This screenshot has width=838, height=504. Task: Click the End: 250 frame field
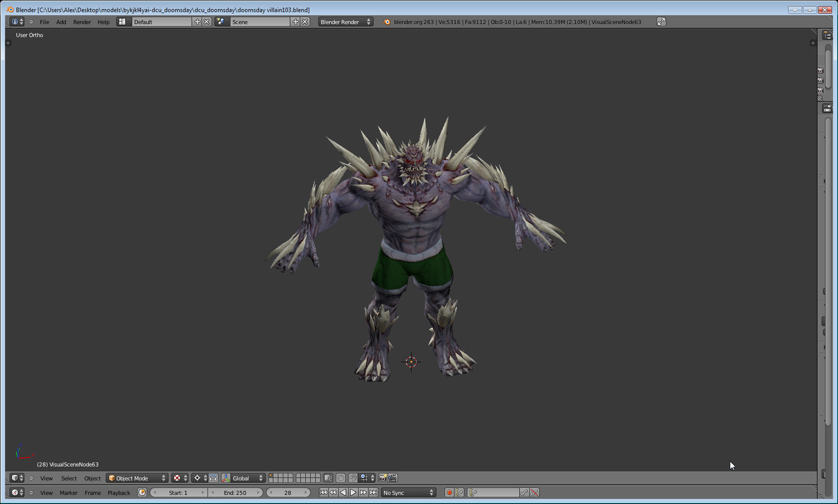pyautogui.click(x=235, y=493)
